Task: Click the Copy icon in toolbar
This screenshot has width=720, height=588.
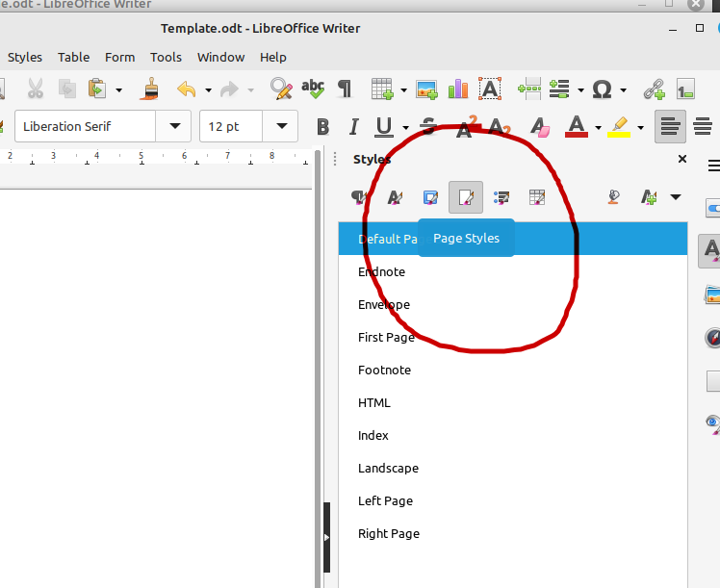Action: pos(67,89)
